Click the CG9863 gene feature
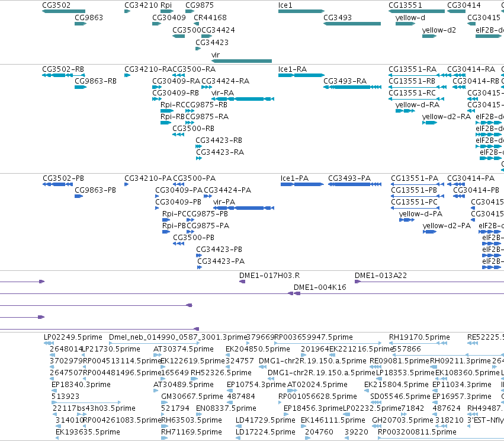Image resolution: width=504 pixels, height=441 pixels. pyautogui.click(x=81, y=24)
